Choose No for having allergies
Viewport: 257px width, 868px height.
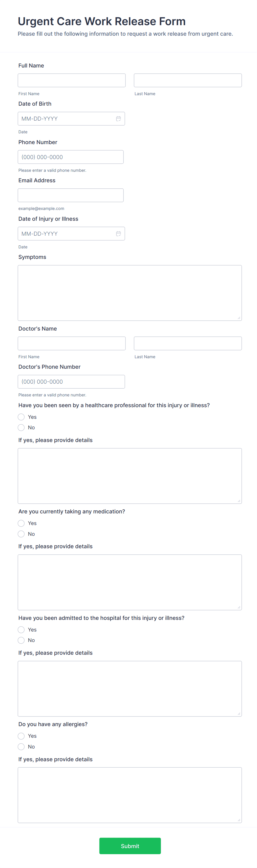pos(21,746)
